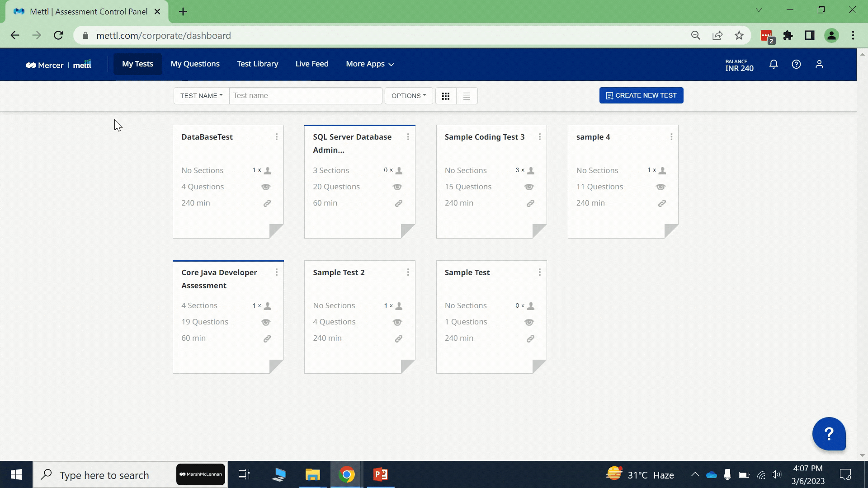Preview Sample Test 2 eye icon
This screenshot has width=868, height=488.
coord(397,322)
